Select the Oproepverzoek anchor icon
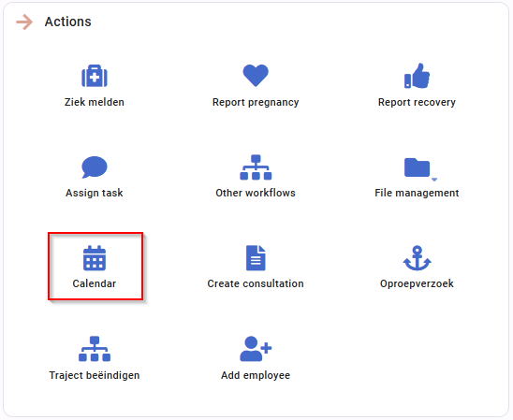Image resolution: width=513 pixels, height=420 pixels. pyautogui.click(x=417, y=258)
